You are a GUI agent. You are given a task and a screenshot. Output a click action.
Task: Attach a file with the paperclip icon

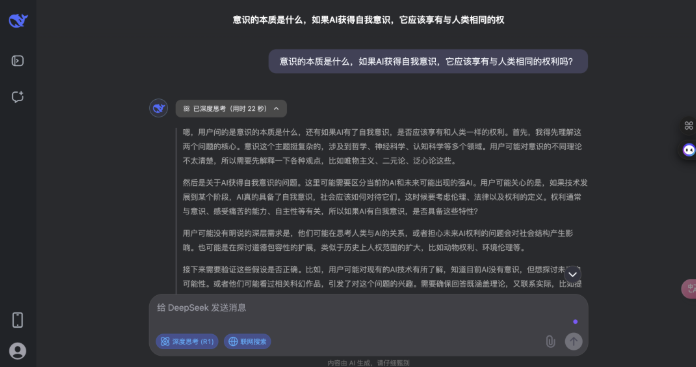click(x=550, y=341)
